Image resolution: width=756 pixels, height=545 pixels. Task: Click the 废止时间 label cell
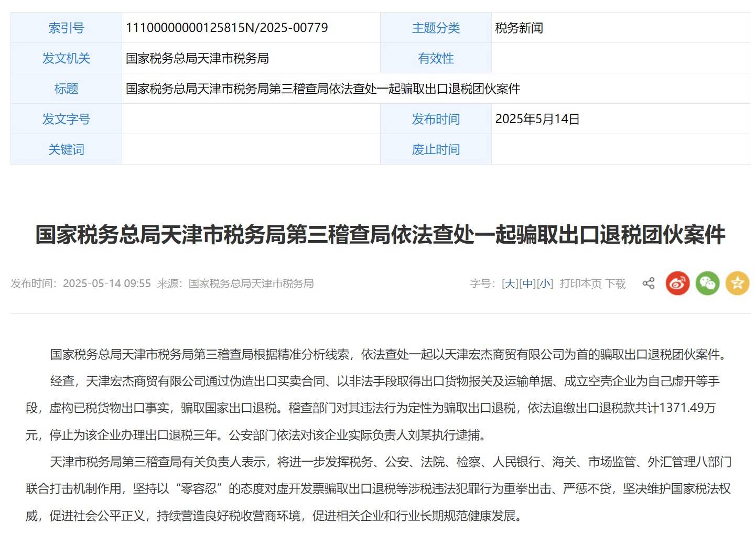coord(436,149)
